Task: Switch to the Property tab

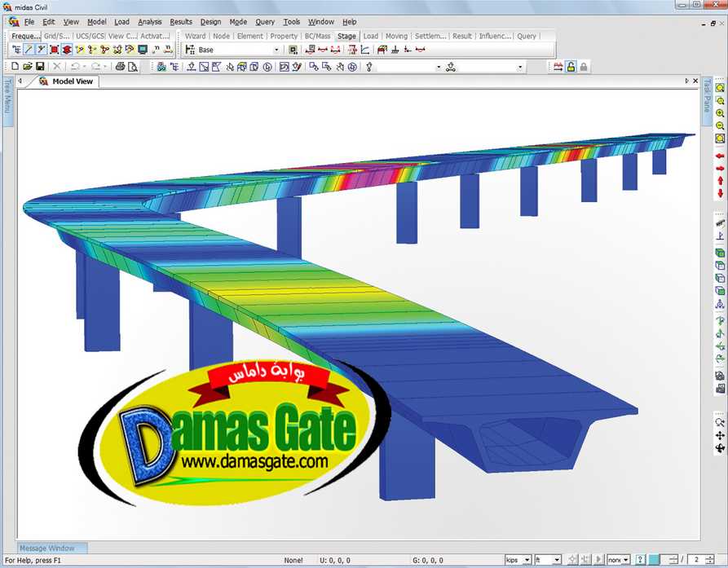Action: pyautogui.click(x=283, y=36)
